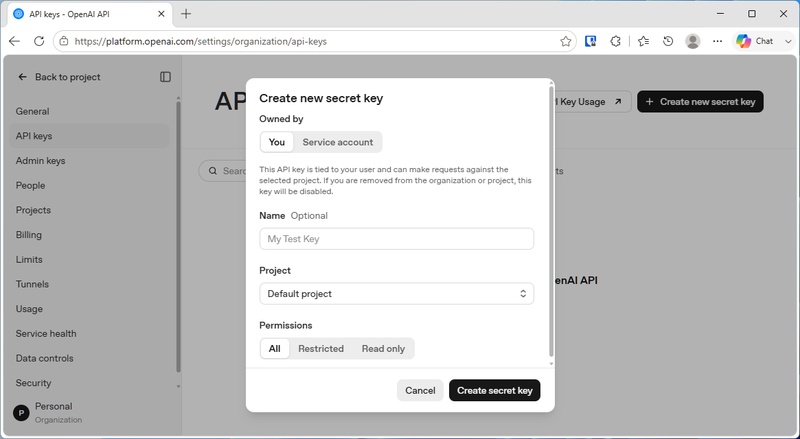This screenshot has width=800, height=439.
Task: Open Copilot Chat in the toolbar
Action: tap(754, 41)
